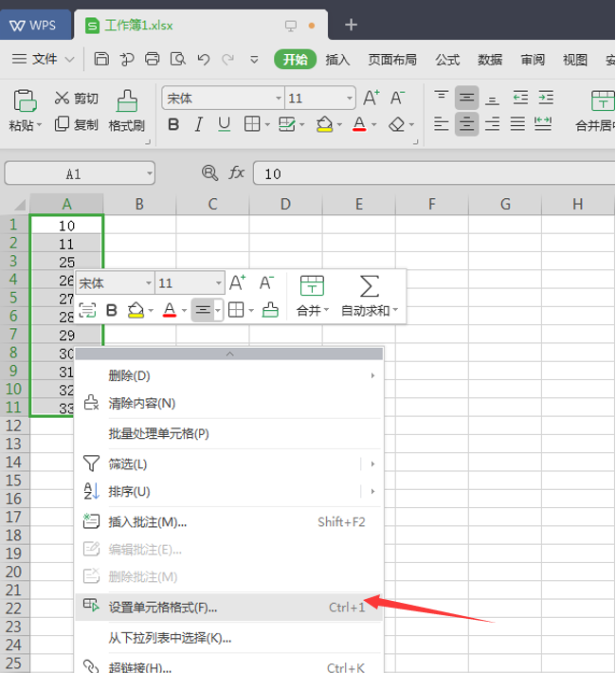Decrease font size in ribbon
Screen dimensions: 616x673
click(x=397, y=98)
